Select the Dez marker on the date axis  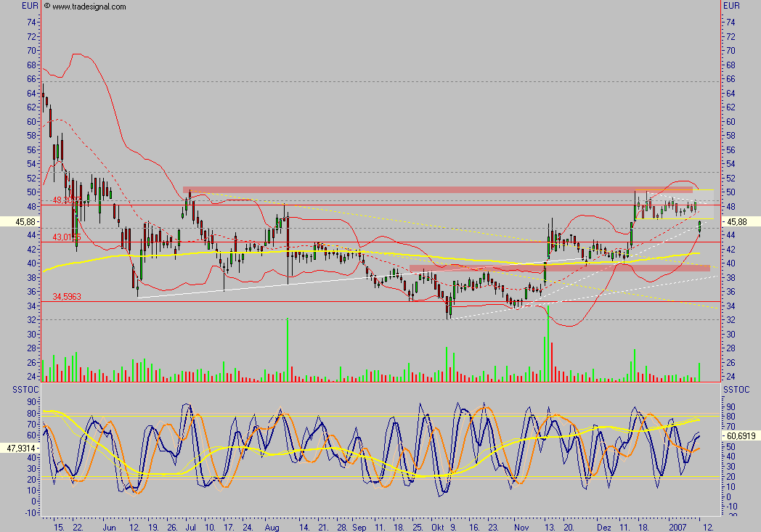pyautogui.click(x=604, y=524)
